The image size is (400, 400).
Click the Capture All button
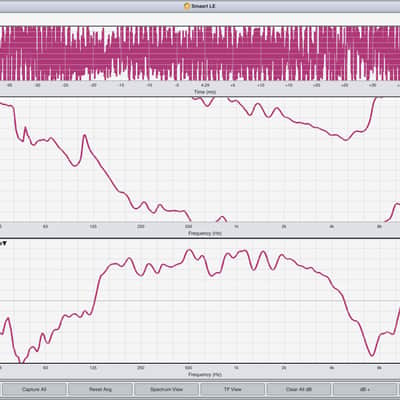click(34, 389)
